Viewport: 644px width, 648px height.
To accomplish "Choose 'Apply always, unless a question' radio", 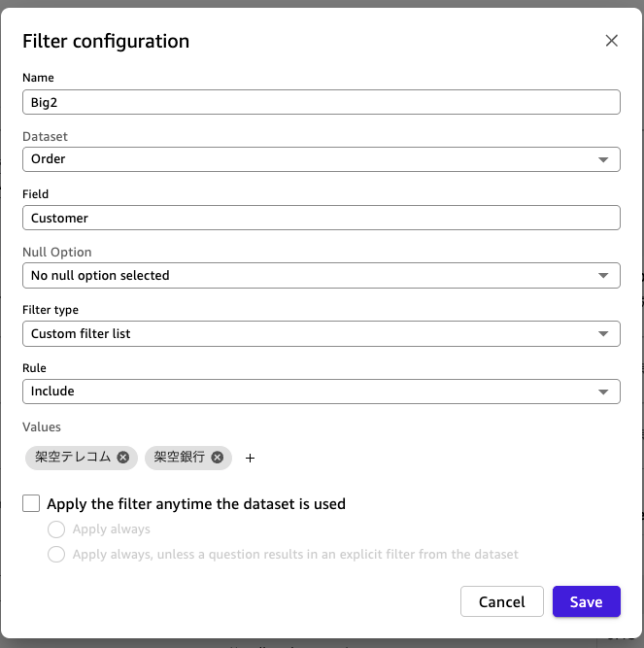I will [56, 554].
